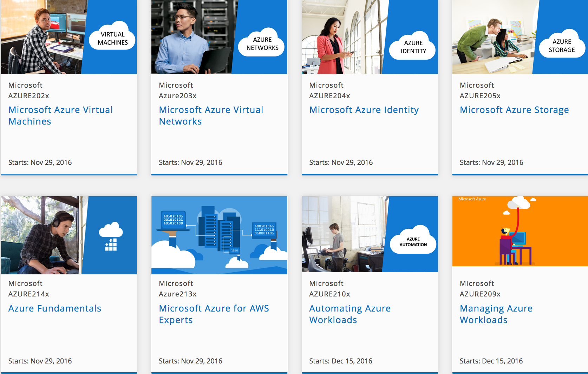Screen dimensions: 588x374
Task: Open Microsoft Azure for AWS Experts course
Action: (214, 314)
